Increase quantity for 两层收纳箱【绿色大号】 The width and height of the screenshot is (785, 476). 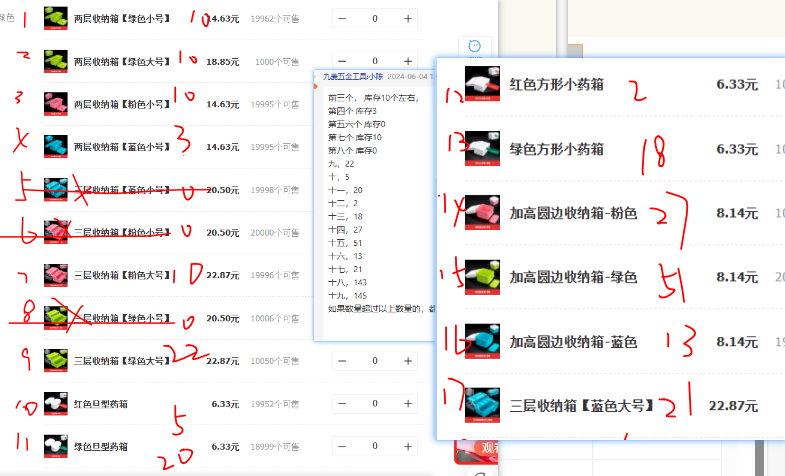point(408,61)
